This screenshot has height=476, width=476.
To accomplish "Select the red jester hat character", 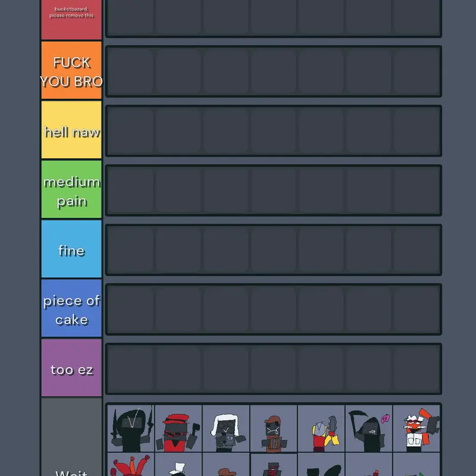I will [131, 465].
